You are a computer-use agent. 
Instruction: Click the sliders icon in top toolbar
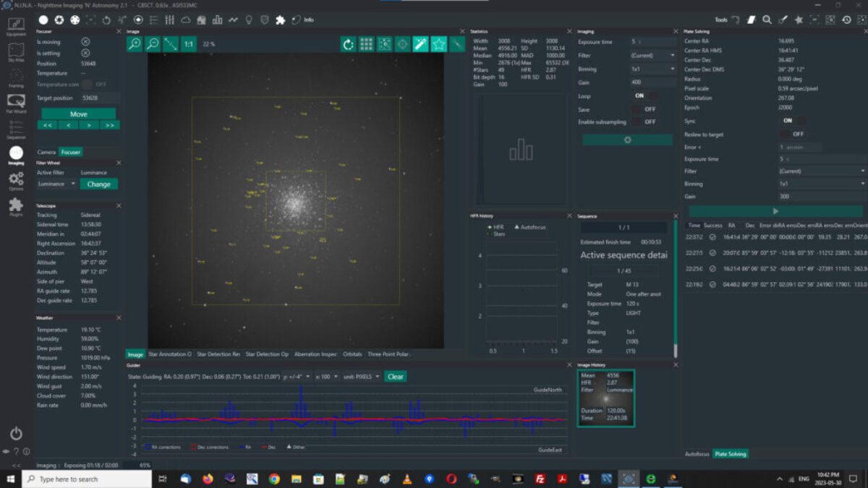point(169,20)
